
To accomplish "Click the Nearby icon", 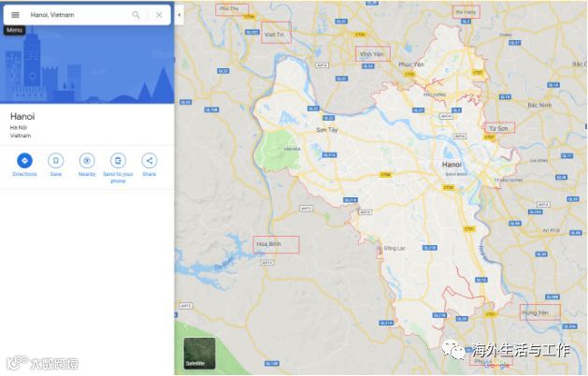I will pyautogui.click(x=87, y=161).
